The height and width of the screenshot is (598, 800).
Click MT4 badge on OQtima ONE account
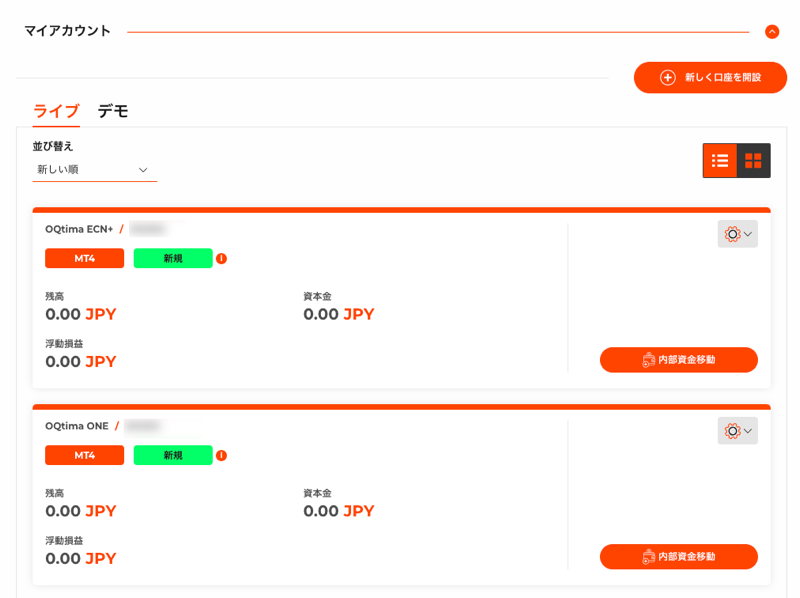(x=85, y=456)
